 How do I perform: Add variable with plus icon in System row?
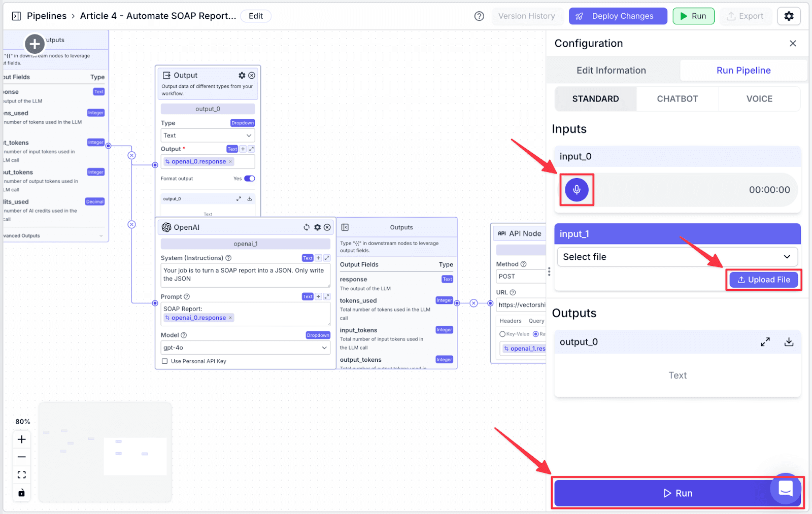pos(319,258)
